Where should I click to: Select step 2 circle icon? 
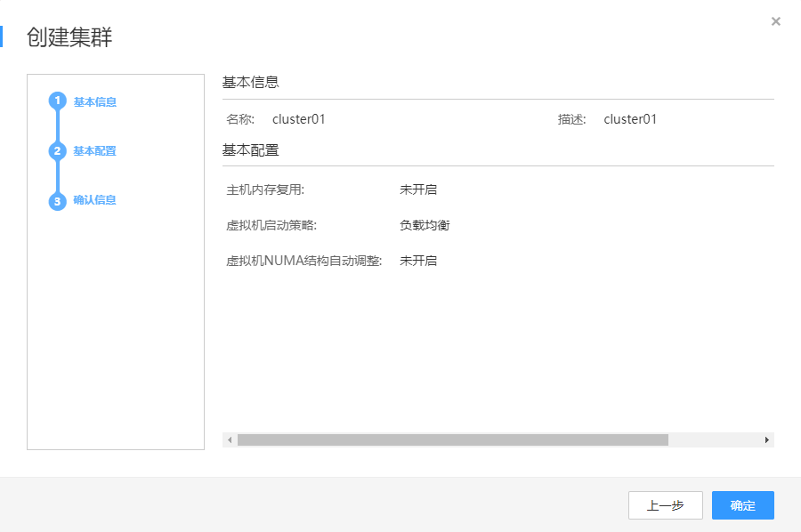click(58, 151)
